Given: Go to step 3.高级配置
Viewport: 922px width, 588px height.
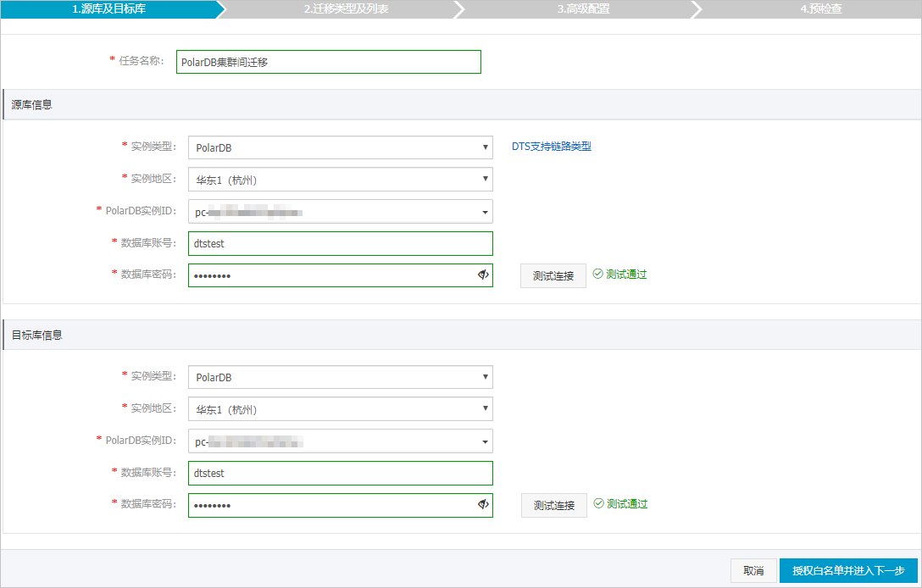Looking at the screenshot, I should point(583,8).
